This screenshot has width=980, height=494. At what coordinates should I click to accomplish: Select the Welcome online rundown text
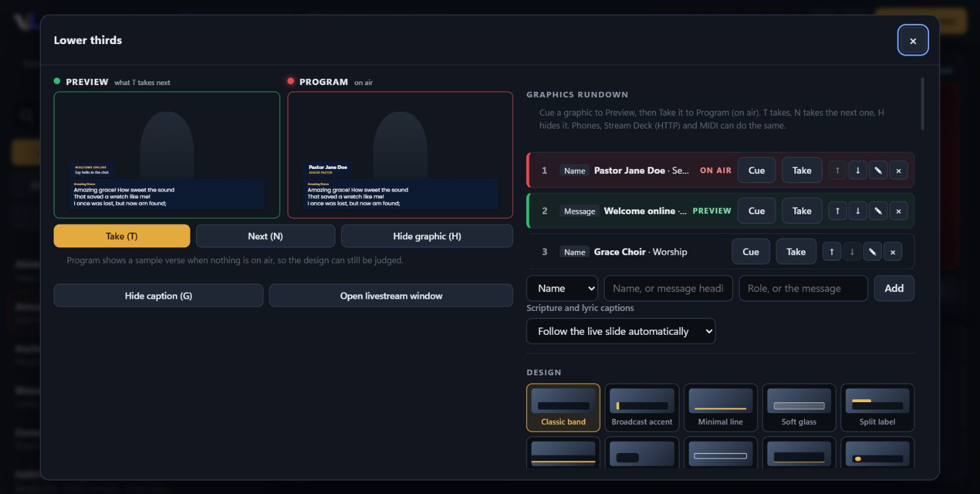point(645,211)
